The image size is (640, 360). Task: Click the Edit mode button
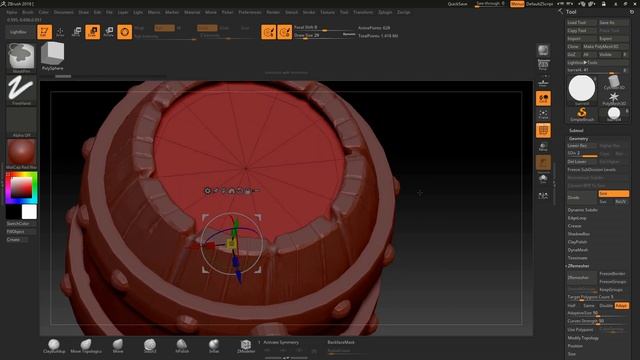[x=44, y=32]
